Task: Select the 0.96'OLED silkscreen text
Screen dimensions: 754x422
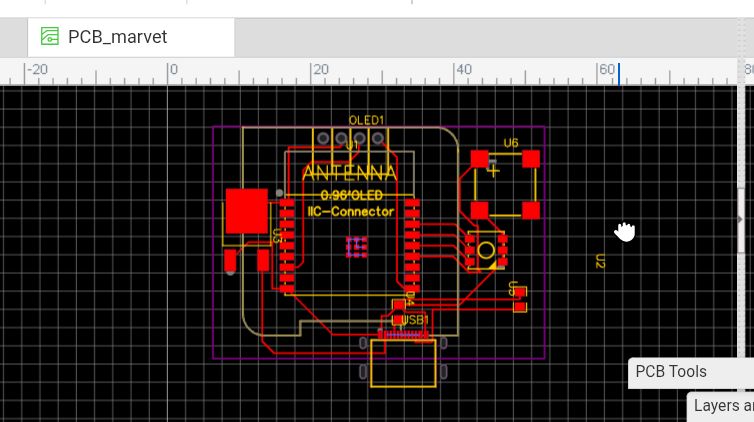Action: tap(350, 196)
